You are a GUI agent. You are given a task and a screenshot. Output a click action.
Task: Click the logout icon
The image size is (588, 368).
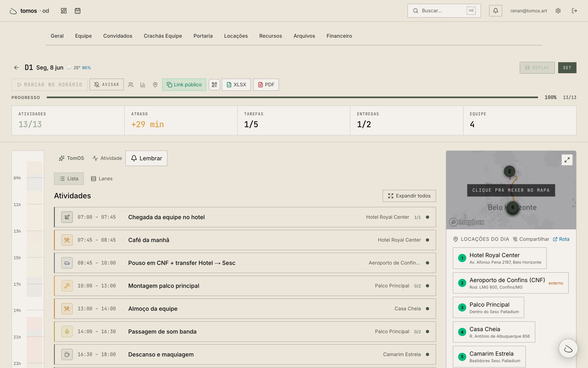click(574, 11)
